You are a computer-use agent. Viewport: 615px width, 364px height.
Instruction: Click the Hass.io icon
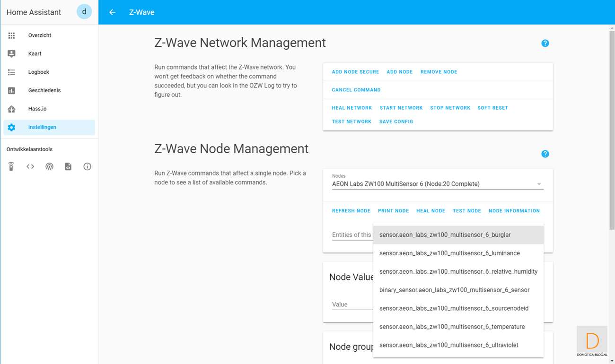pyautogui.click(x=11, y=109)
